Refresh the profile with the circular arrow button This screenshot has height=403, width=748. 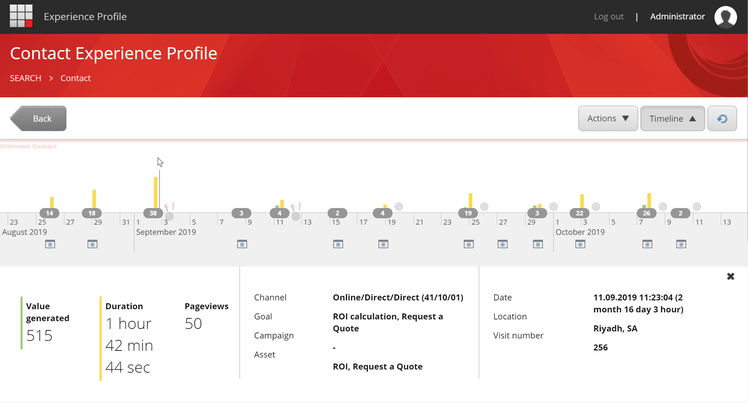[x=722, y=118]
